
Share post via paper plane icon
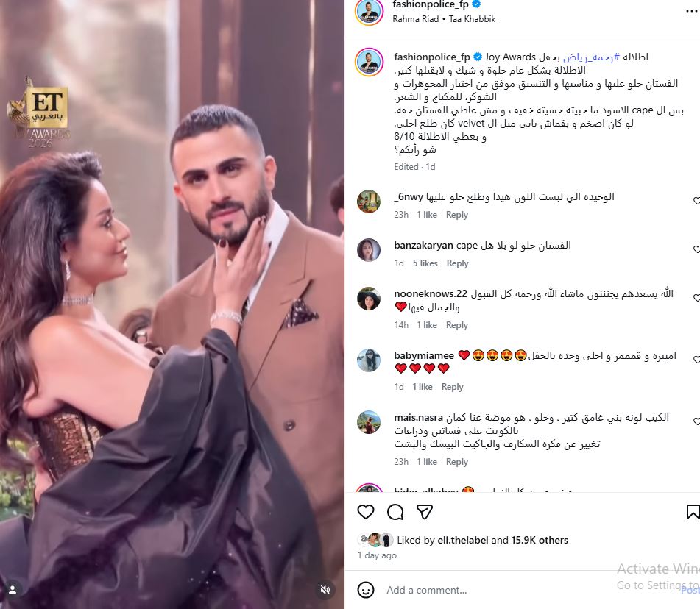tap(424, 512)
